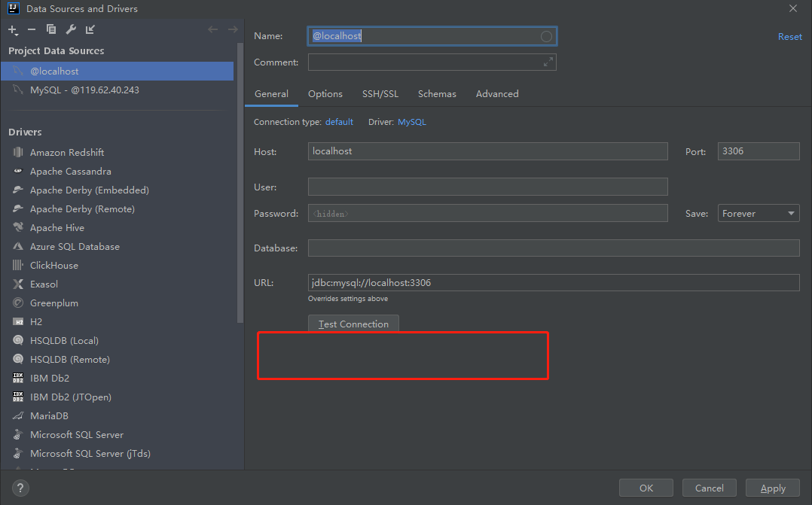The image size is (812, 505).
Task: Open the Advanced tab
Action: [497, 93]
